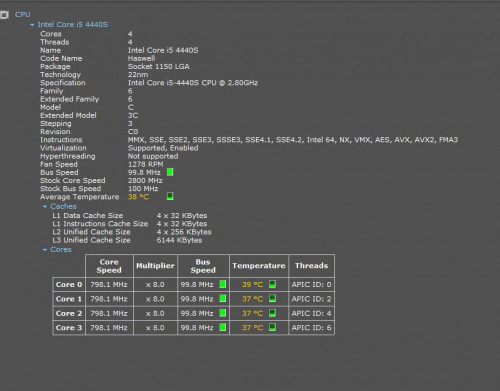Collapse the Caches section arrow
Image resolution: width=500 pixels, height=391 pixels.
45,207
